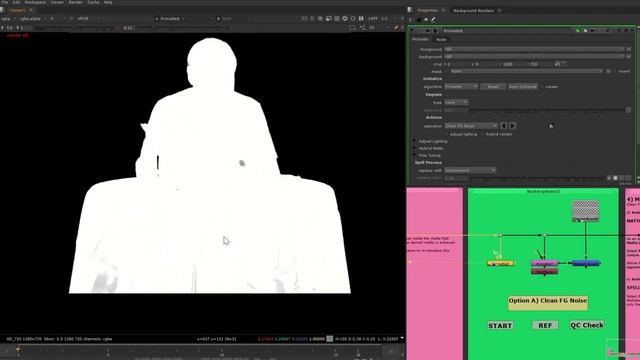Open the File menu
The height and width of the screenshot is (360, 640).
[x=5, y=2]
